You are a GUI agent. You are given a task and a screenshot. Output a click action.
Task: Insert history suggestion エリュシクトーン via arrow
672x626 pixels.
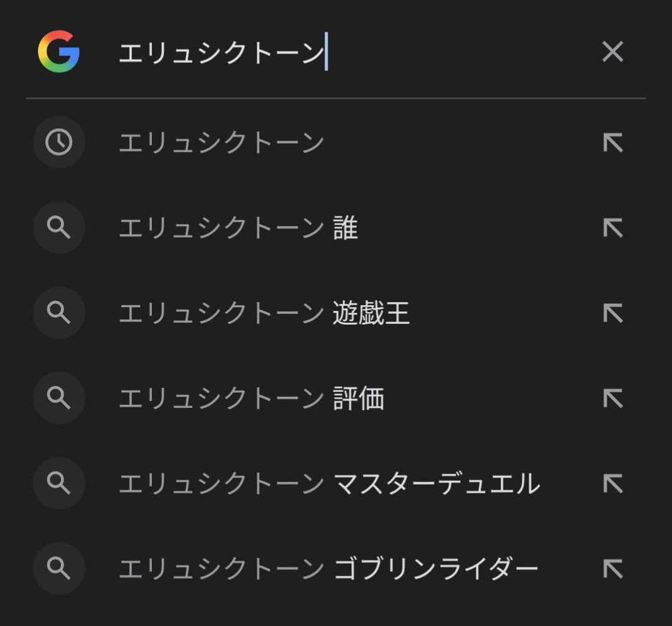(613, 143)
